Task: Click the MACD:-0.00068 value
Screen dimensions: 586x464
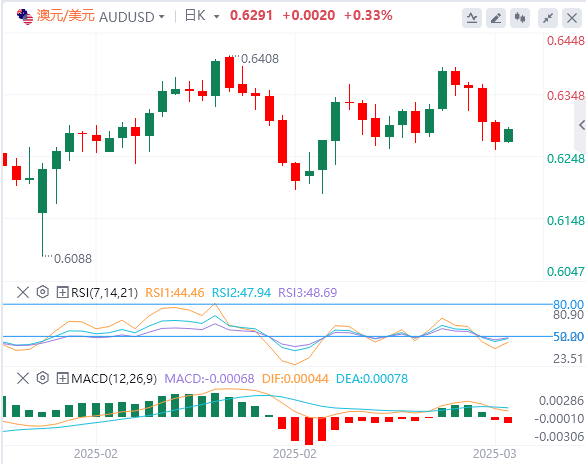Action: [209, 379]
